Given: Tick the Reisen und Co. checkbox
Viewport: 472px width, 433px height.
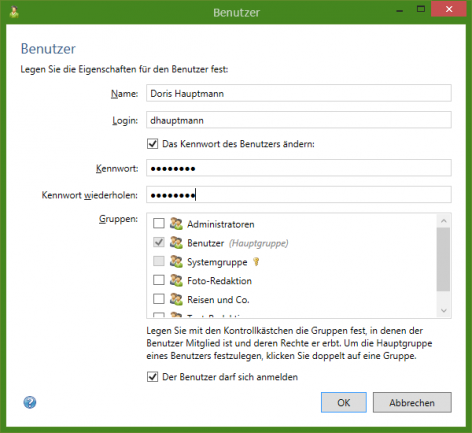Looking at the screenshot, I should coord(159,299).
